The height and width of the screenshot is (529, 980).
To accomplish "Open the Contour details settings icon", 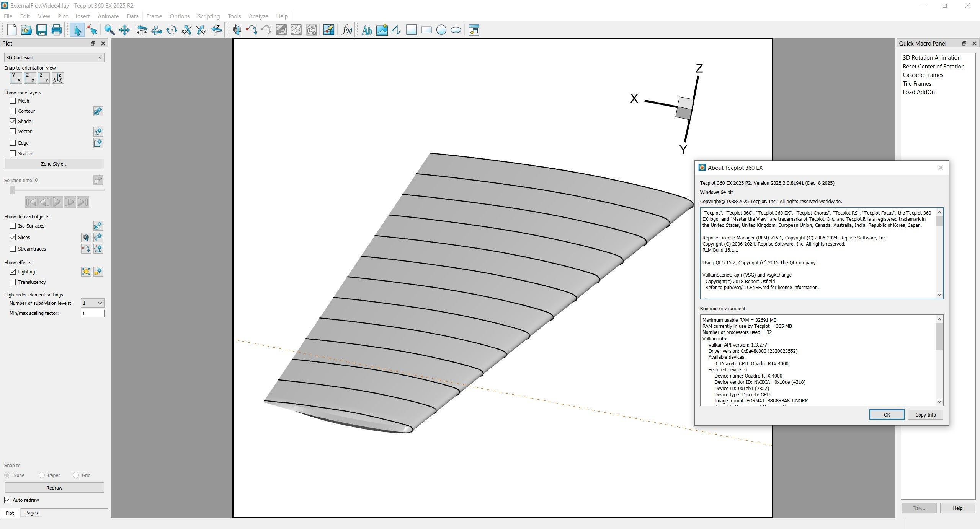I will coord(98,111).
